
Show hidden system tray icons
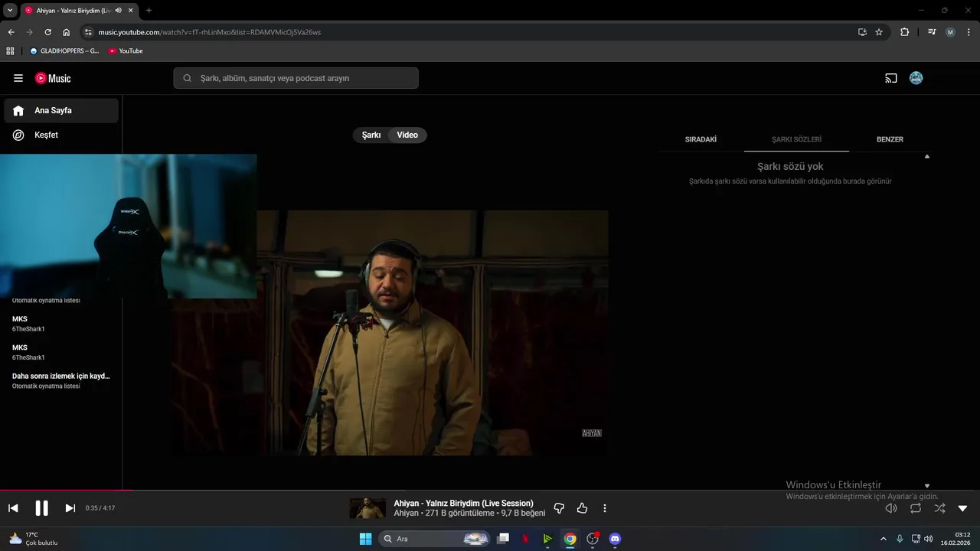[883, 539]
